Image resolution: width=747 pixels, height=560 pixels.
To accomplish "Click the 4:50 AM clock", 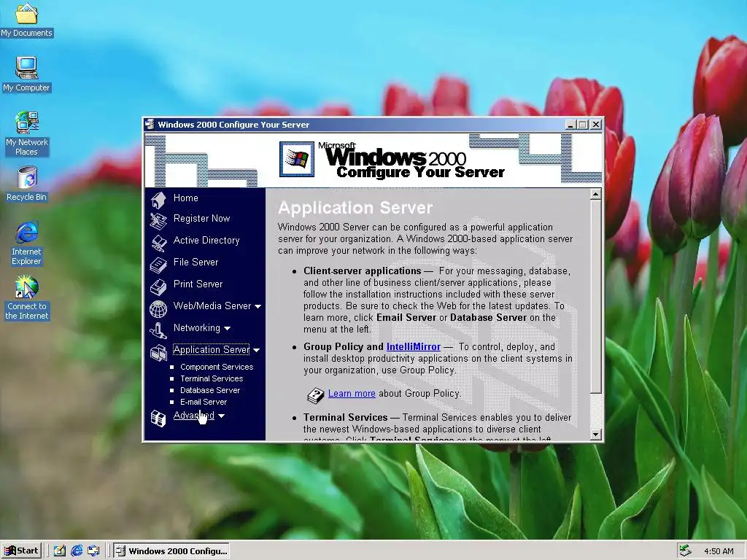I will click(x=719, y=551).
